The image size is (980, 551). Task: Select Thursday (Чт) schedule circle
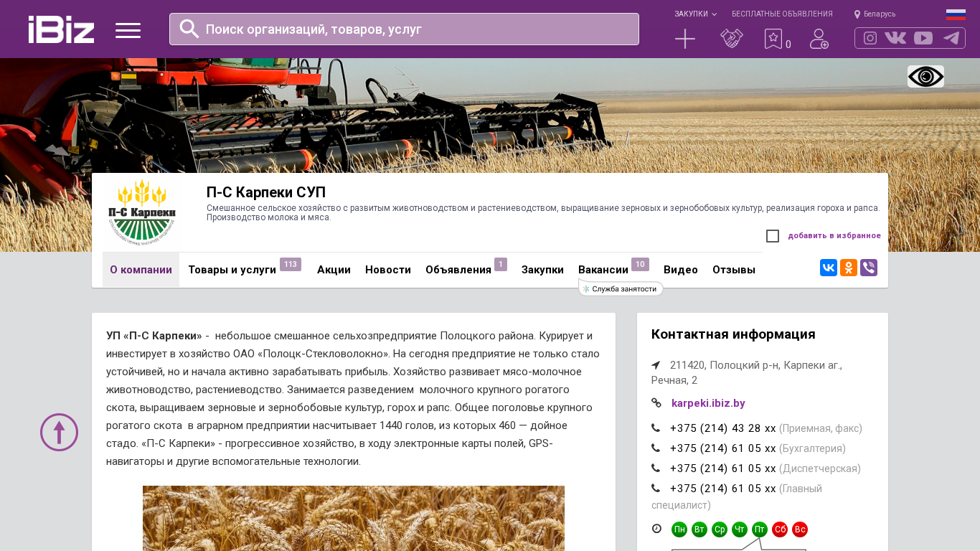tap(740, 529)
